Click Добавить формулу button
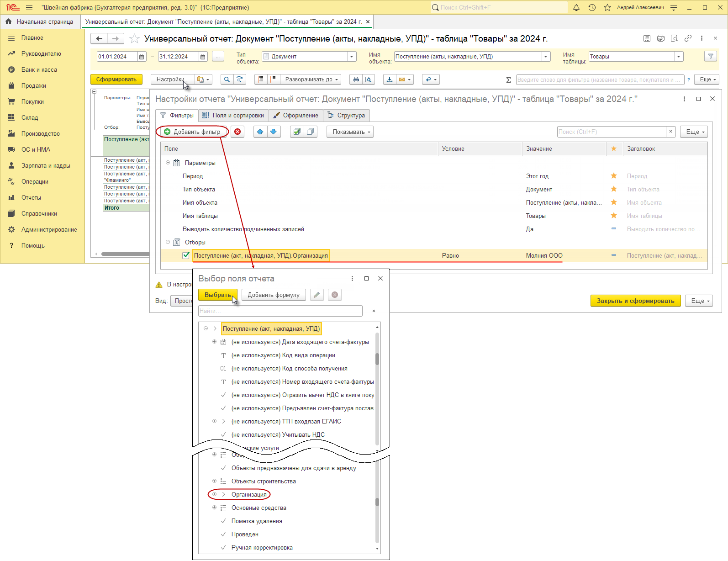Screen dimensions: 728x561 pos(274,295)
